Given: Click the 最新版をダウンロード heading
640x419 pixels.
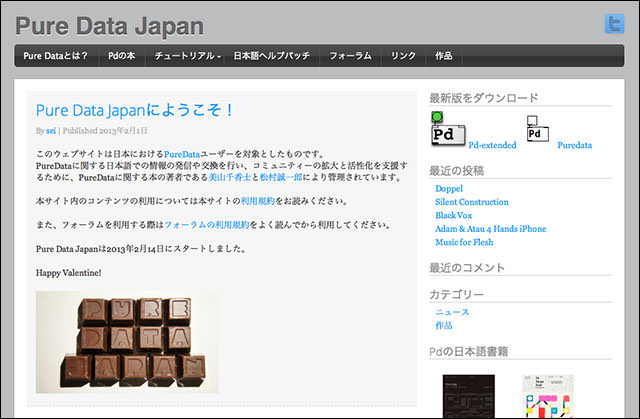Looking at the screenshot, I should (484, 98).
